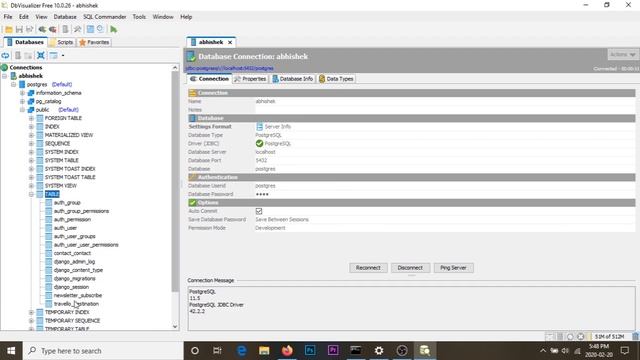Collapse the abhishek connection node
This screenshot has width=640, height=360.
pyautogui.click(x=5, y=76)
